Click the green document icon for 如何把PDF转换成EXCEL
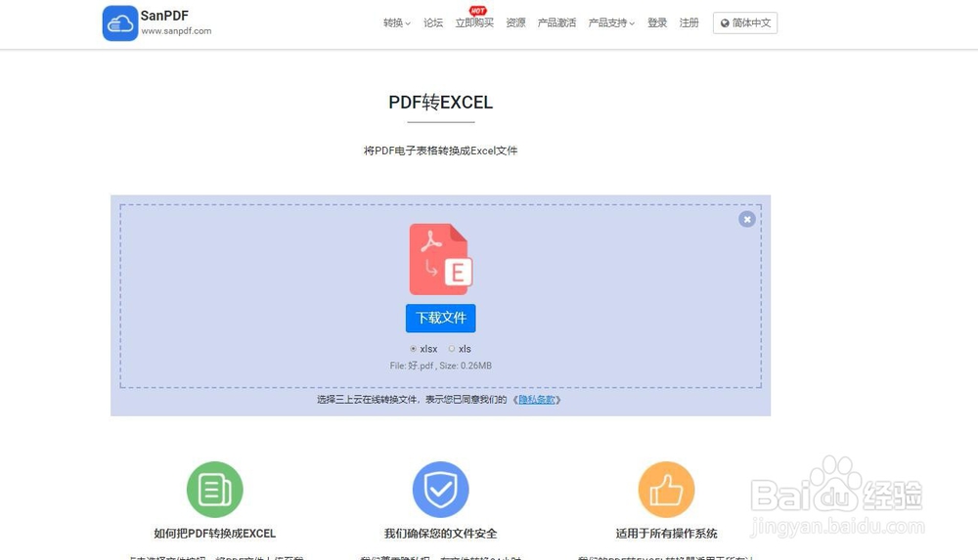The height and width of the screenshot is (560, 978). tap(214, 490)
